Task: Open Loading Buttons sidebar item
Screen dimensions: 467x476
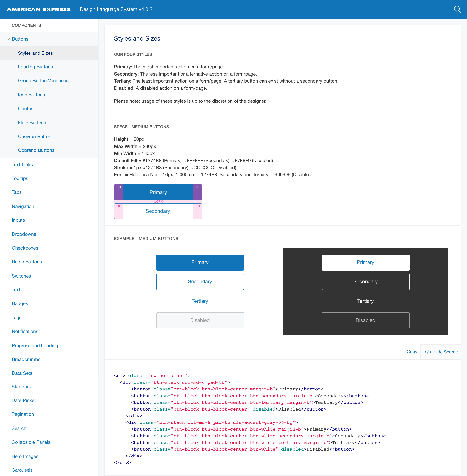Action: (x=35, y=67)
